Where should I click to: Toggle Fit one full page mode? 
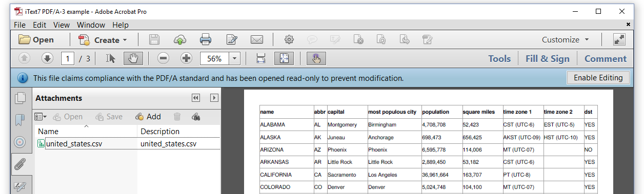pos(284,58)
